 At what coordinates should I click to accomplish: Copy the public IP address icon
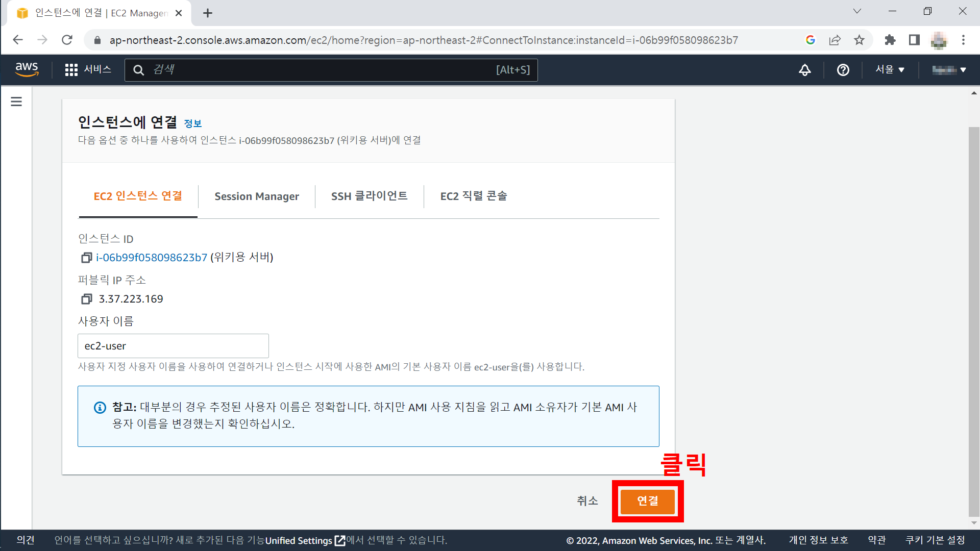click(x=86, y=299)
